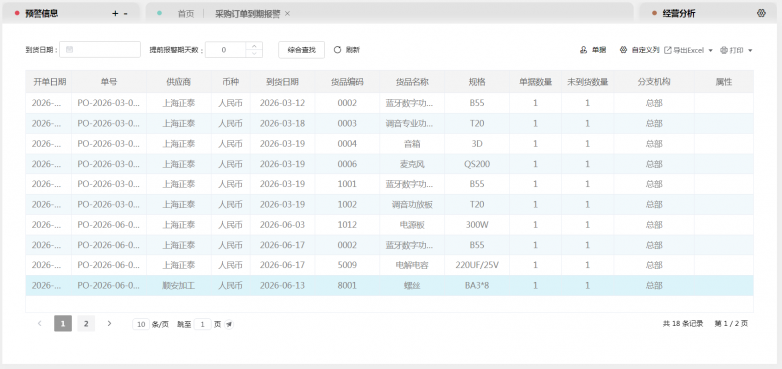Open the 经营分析 settings gear icon
The image size is (782, 369).
pos(761,13)
